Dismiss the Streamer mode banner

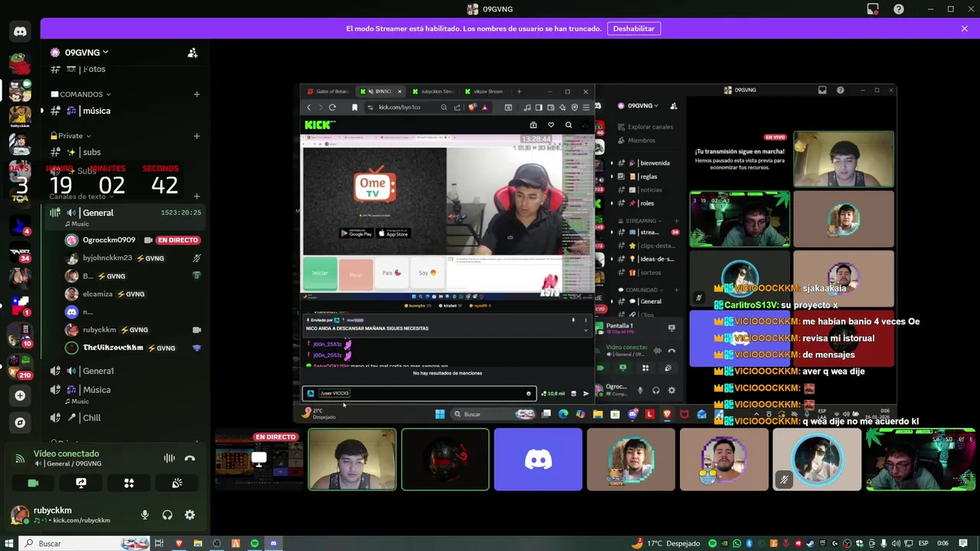(965, 28)
